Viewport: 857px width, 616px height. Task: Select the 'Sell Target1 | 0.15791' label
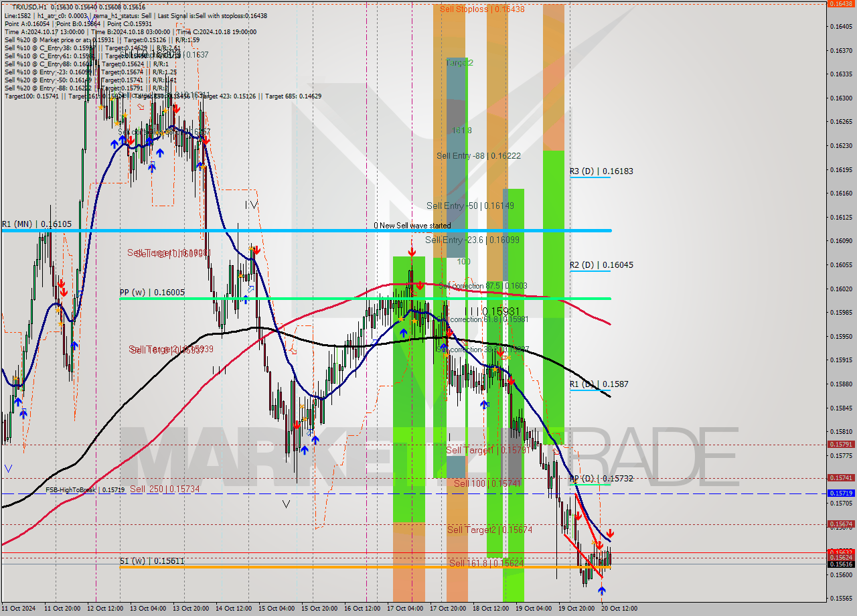(489, 451)
